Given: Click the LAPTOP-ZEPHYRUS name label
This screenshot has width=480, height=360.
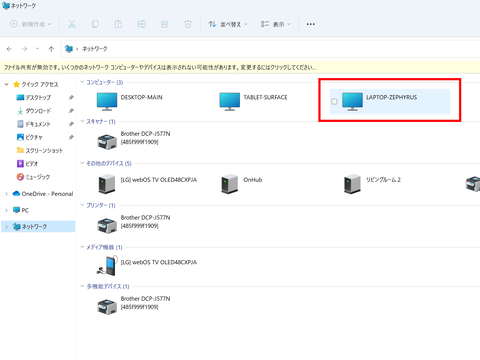Looking at the screenshot, I should pos(392,97).
